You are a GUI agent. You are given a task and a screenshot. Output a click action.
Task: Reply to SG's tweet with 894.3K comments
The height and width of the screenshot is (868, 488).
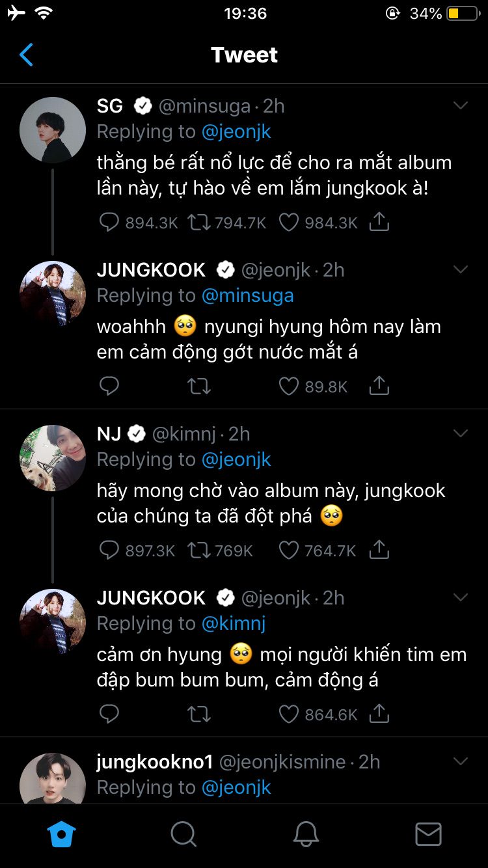(109, 223)
